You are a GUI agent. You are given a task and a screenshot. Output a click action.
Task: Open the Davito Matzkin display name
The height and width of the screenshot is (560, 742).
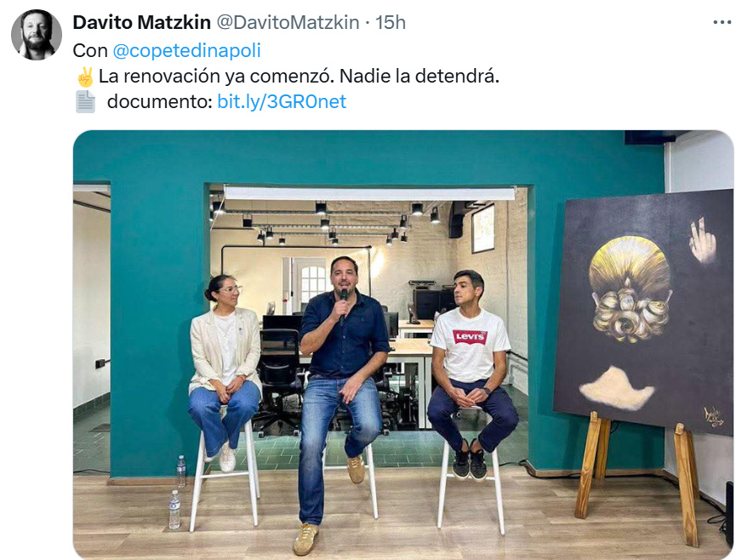point(141,22)
